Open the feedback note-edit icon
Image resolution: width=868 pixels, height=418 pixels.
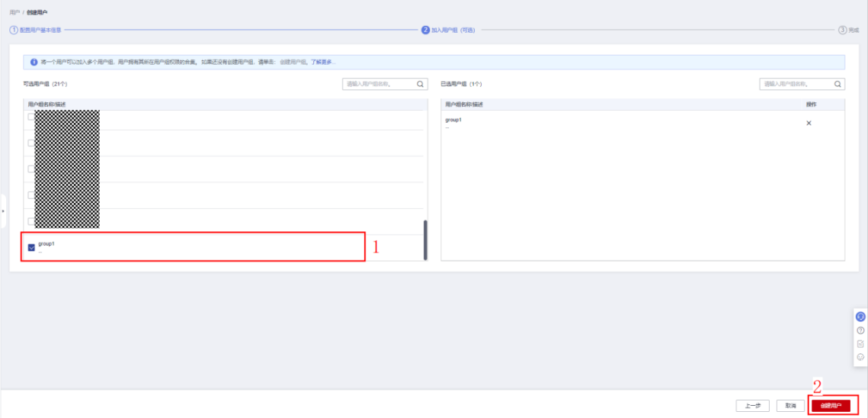(860, 344)
